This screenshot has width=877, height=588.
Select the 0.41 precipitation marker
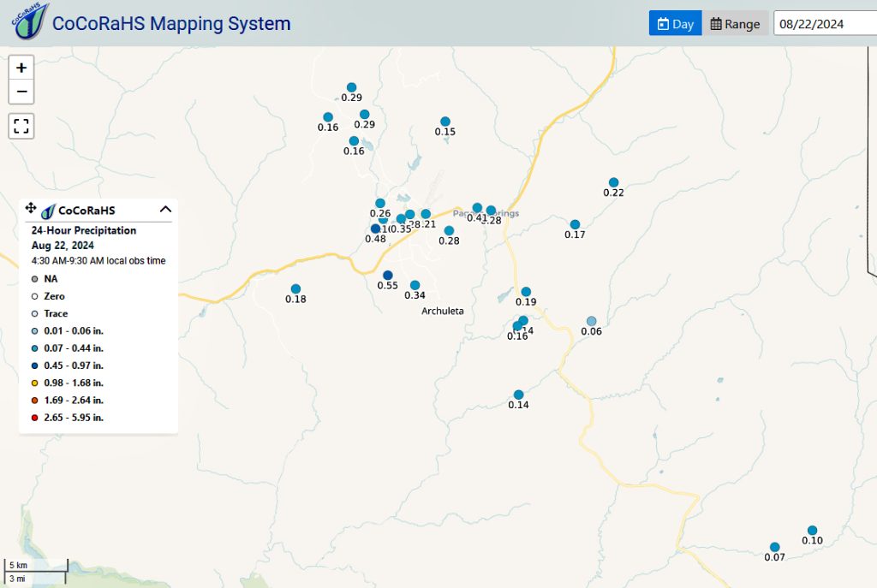477,208
